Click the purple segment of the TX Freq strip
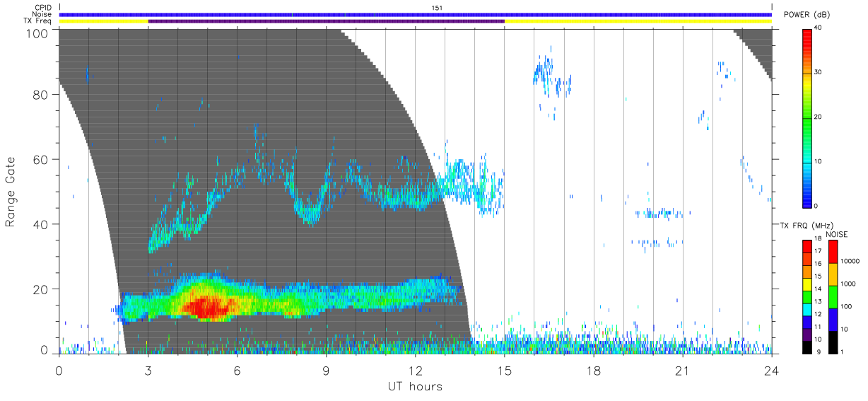 coord(326,21)
